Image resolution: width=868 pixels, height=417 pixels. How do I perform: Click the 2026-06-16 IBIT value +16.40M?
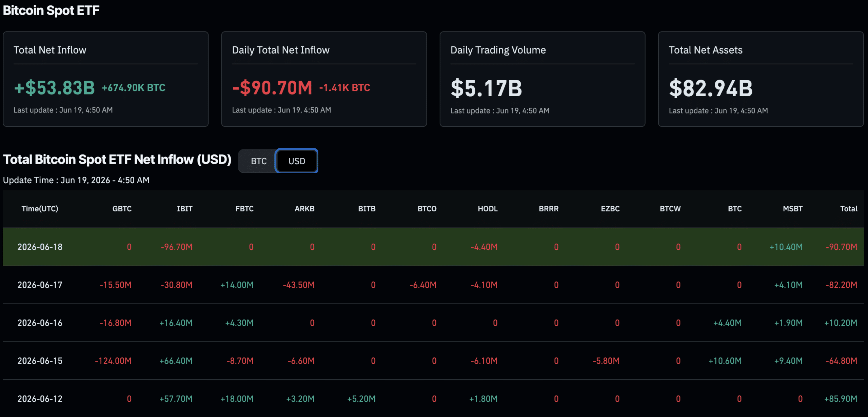(x=176, y=323)
